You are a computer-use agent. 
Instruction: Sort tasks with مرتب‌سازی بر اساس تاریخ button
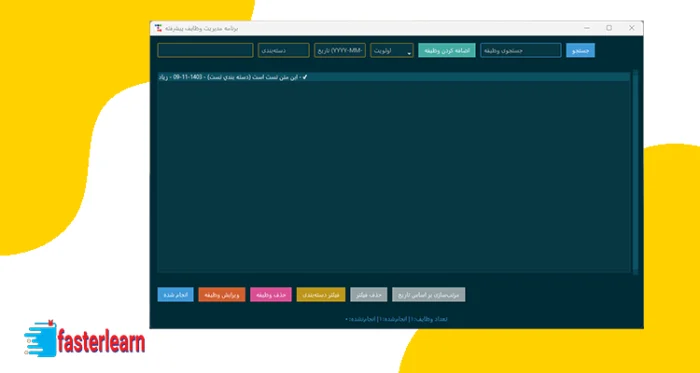429,294
